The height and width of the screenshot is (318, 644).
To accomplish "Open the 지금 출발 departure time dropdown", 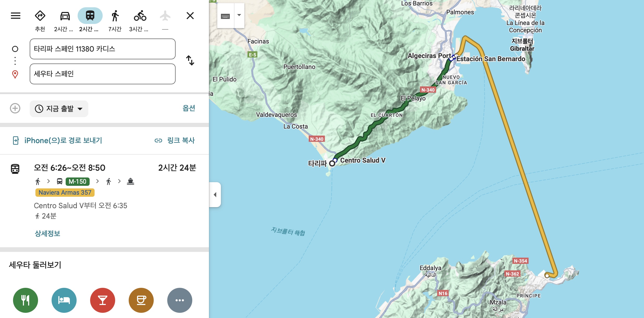I will coord(59,109).
